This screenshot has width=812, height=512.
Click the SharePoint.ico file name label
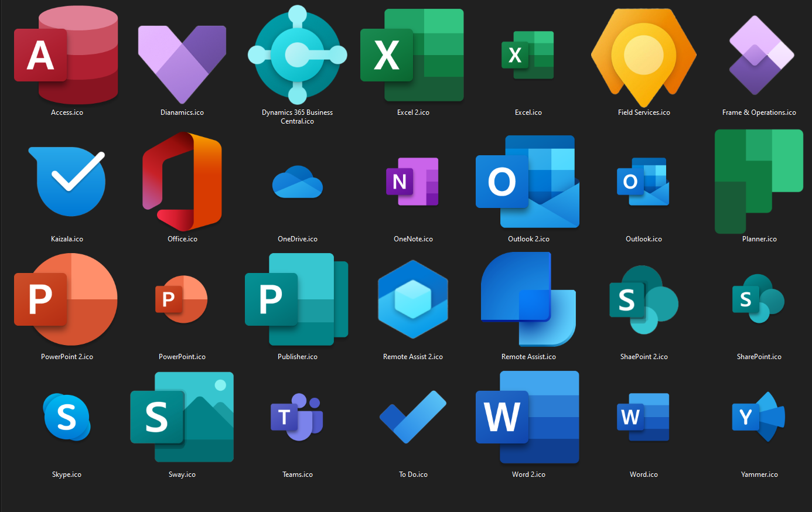pyautogui.click(x=759, y=357)
